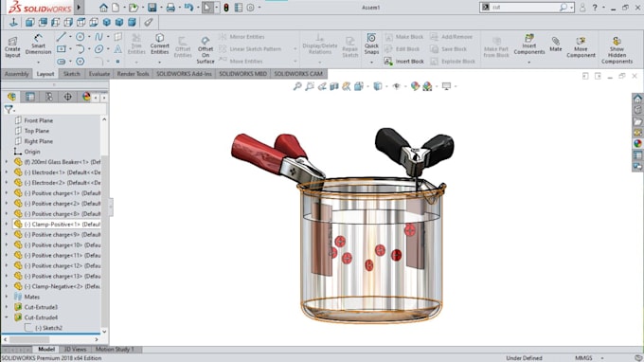
Task: Open the PropertyManager tab icon
Action: click(30, 97)
